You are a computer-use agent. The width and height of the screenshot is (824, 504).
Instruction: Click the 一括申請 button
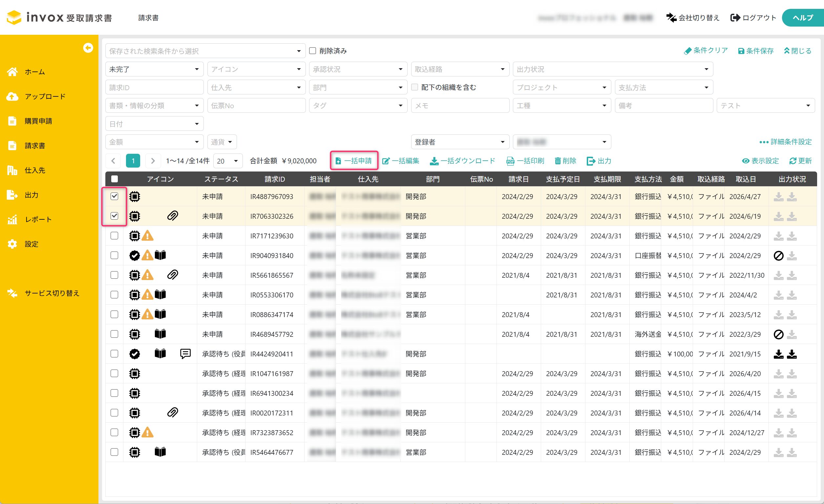354,161
